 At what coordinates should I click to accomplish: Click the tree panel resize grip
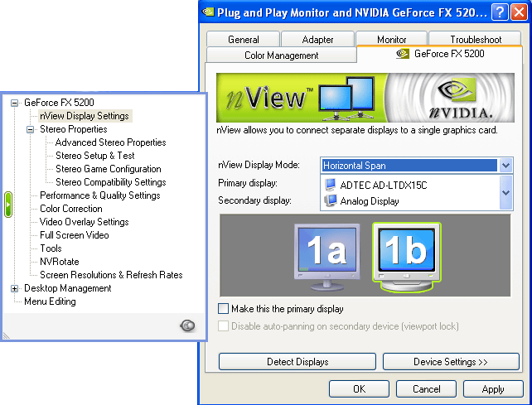7,335
